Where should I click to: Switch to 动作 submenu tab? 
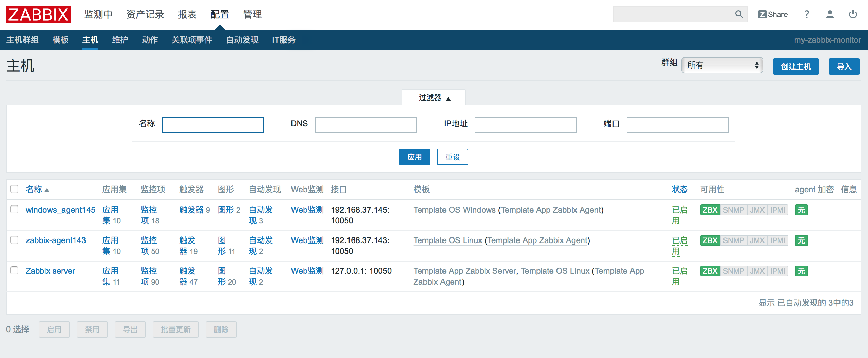(x=150, y=40)
